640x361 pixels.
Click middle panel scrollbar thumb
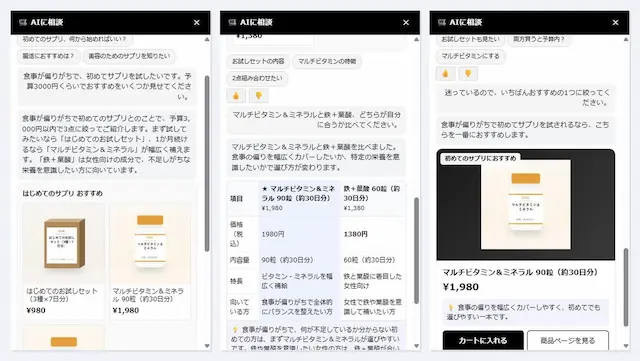[x=416, y=251]
